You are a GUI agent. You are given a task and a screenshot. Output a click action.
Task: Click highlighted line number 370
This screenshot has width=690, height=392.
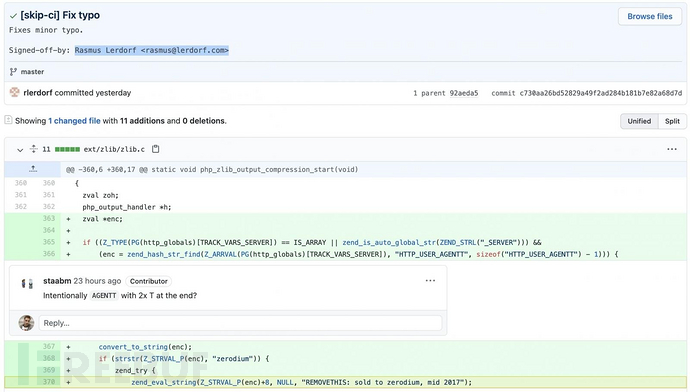(49, 382)
